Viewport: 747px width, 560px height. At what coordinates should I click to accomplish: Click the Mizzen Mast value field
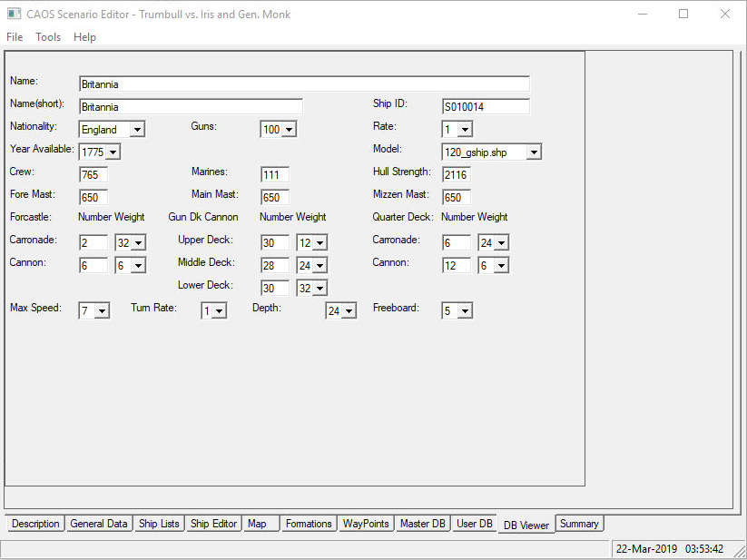click(x=457, y=197)
